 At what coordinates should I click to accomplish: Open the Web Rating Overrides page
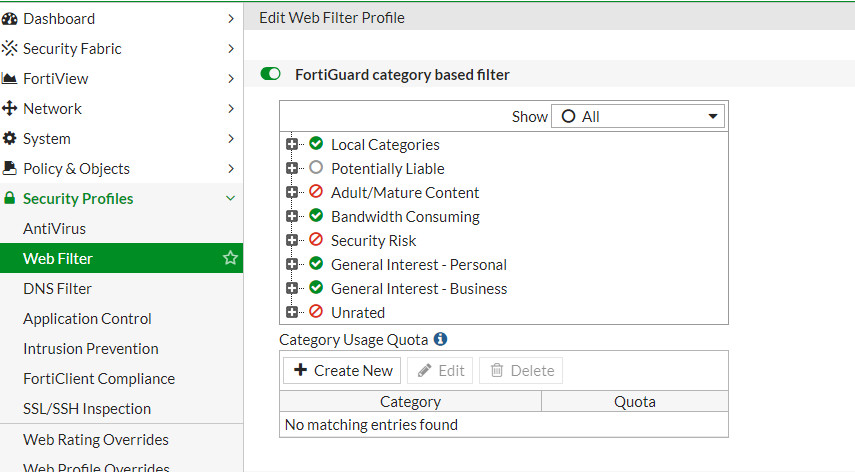point(96,439)
